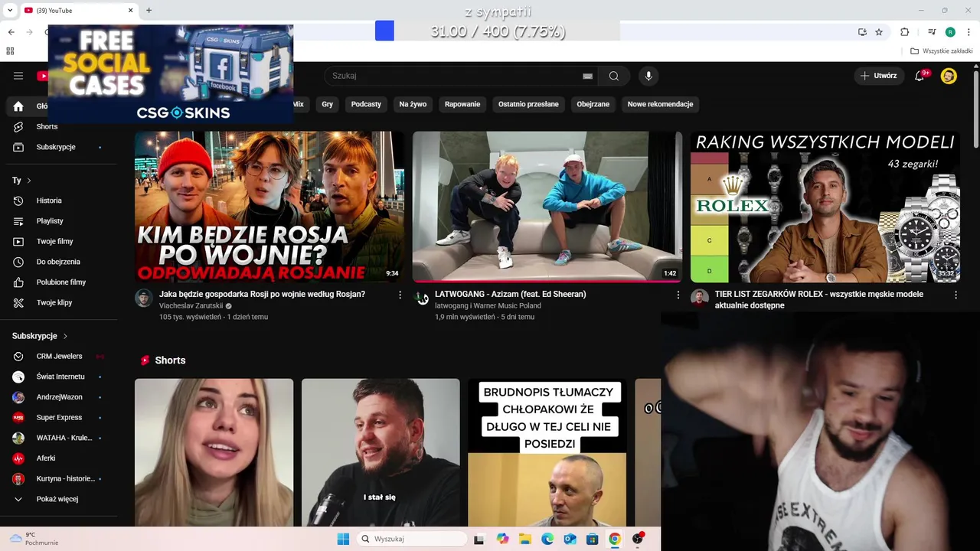Viewport: 980px width, 551px height.
Task: Open the weather widget showing Pochmurnie
Action: 34,539
